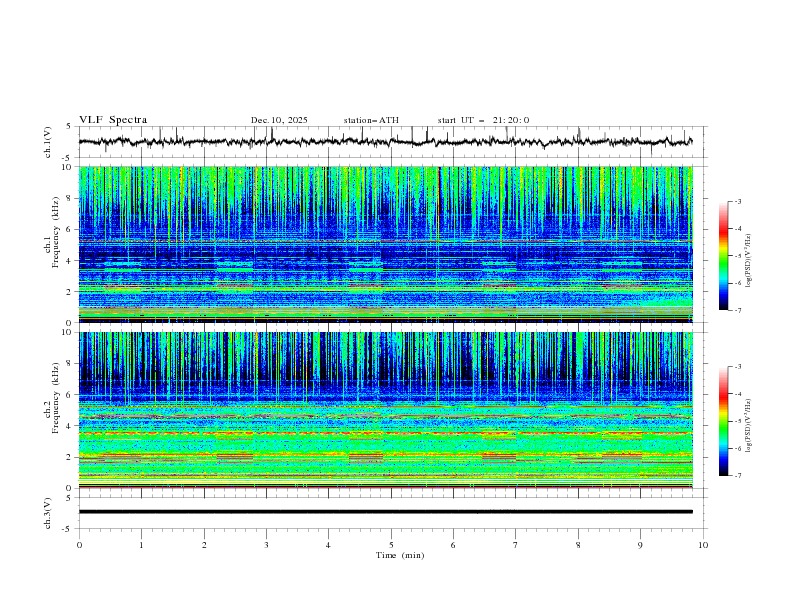Click inside the ch.2 spectrogram panel
The width and height of the screenshot is (792, 612).
pos(385,410)
